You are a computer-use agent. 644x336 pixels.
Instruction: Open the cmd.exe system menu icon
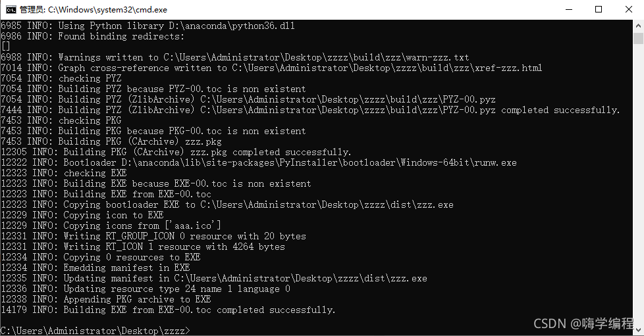click(x=11, y=9)
